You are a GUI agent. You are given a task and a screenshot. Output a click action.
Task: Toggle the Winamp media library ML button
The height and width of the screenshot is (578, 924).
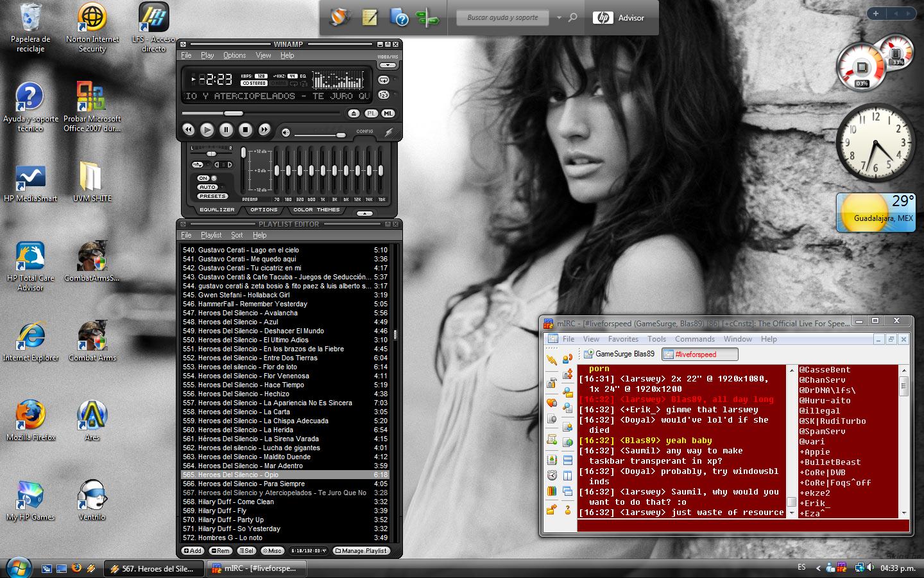388,113
